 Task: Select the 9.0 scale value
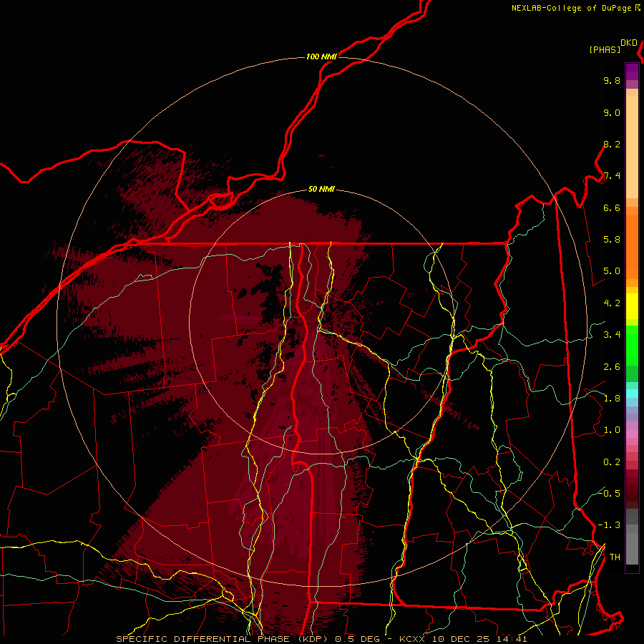[612, 113]
